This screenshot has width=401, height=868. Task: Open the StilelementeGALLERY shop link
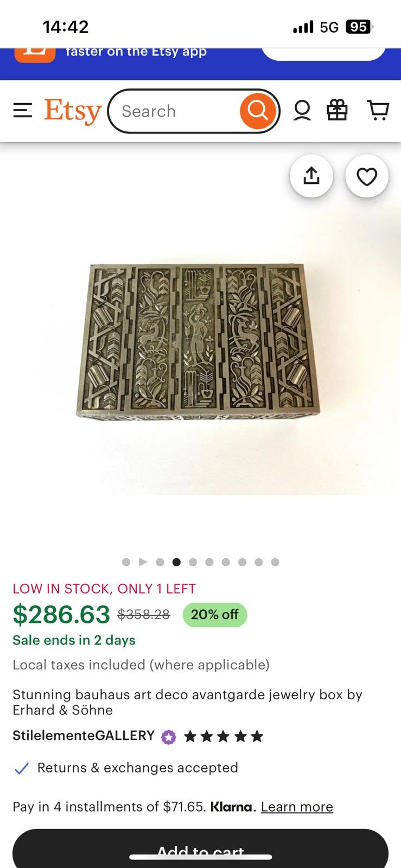84,736
